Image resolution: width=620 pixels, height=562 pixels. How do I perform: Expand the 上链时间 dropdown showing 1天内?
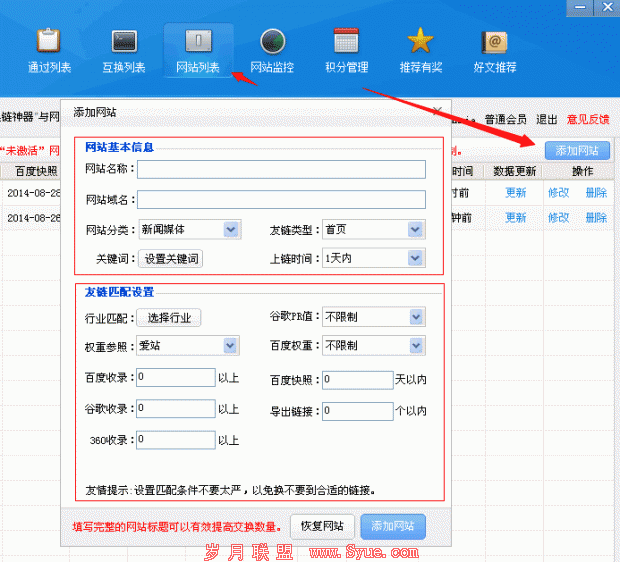374,258
